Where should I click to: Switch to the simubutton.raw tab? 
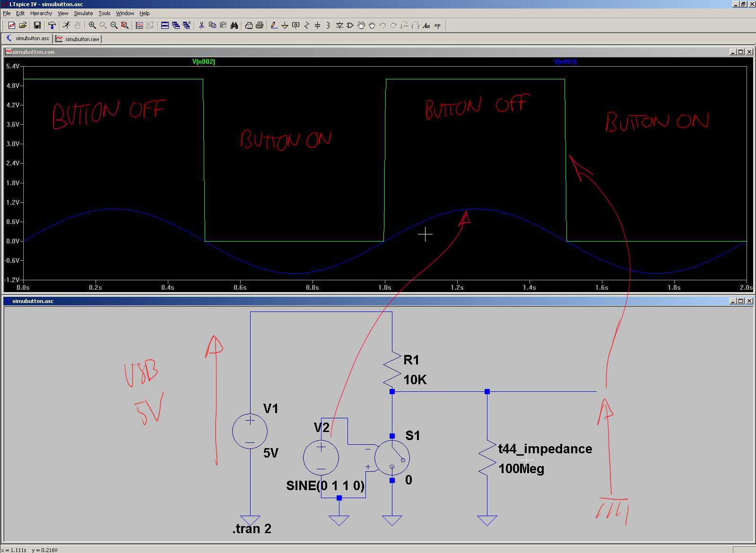(77, 39)
